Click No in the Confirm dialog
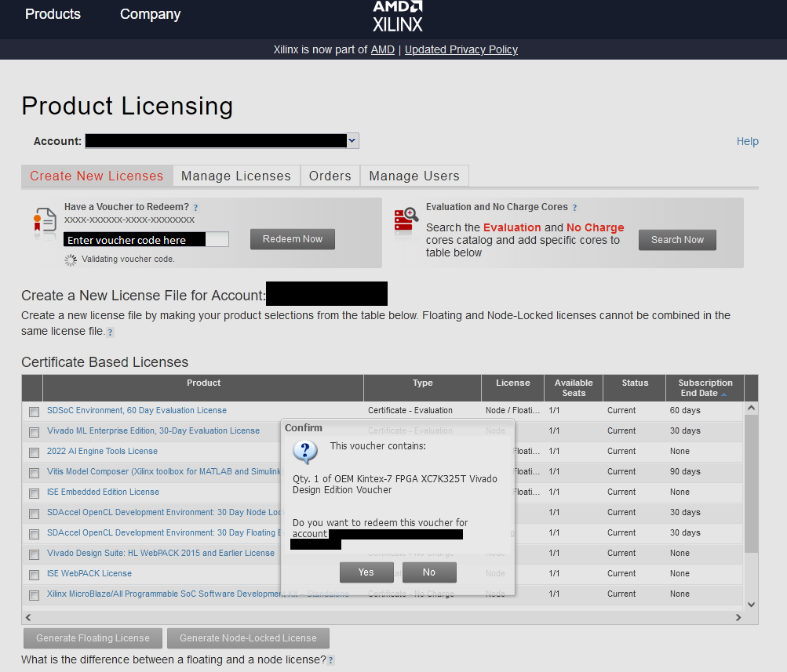This screenshot has height=672, width=787. 429,572
